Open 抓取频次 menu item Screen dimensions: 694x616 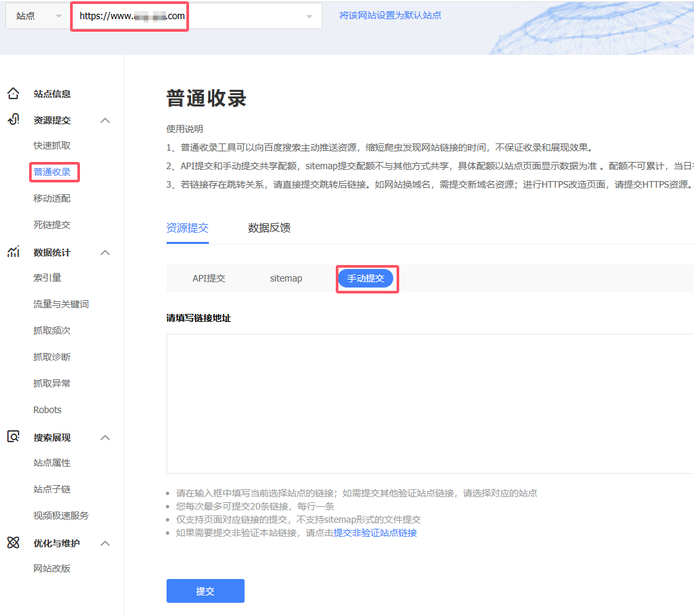pos(52,330)
